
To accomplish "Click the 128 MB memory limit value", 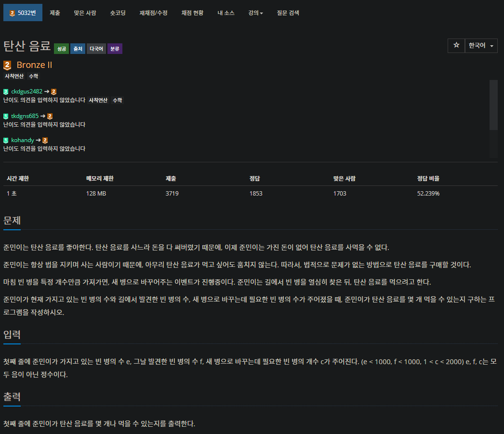I will [x=96, y=193].
